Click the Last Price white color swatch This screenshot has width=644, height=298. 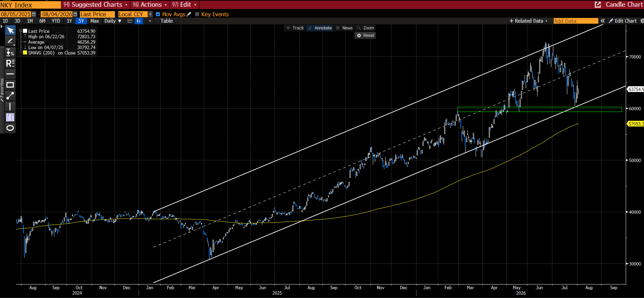click(25, 31)
